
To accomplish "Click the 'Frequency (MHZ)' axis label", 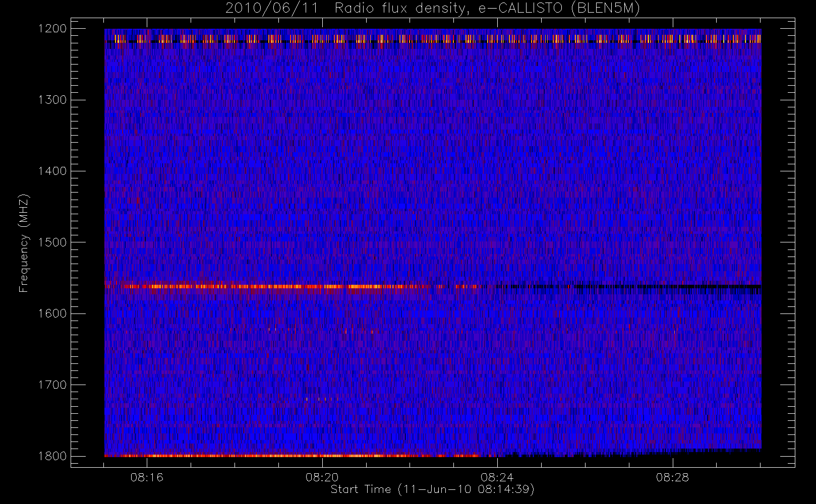I will [x=24, y=243].
